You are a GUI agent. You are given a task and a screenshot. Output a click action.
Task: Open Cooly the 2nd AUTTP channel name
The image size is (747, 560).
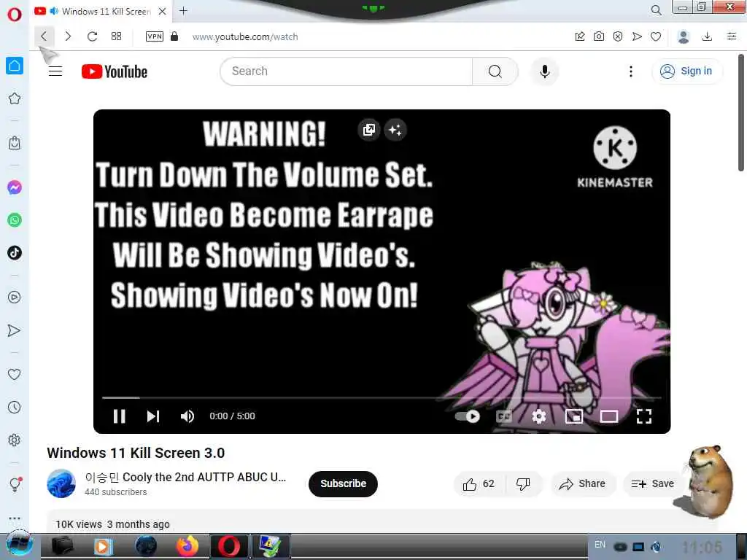(x=185, y=477)
